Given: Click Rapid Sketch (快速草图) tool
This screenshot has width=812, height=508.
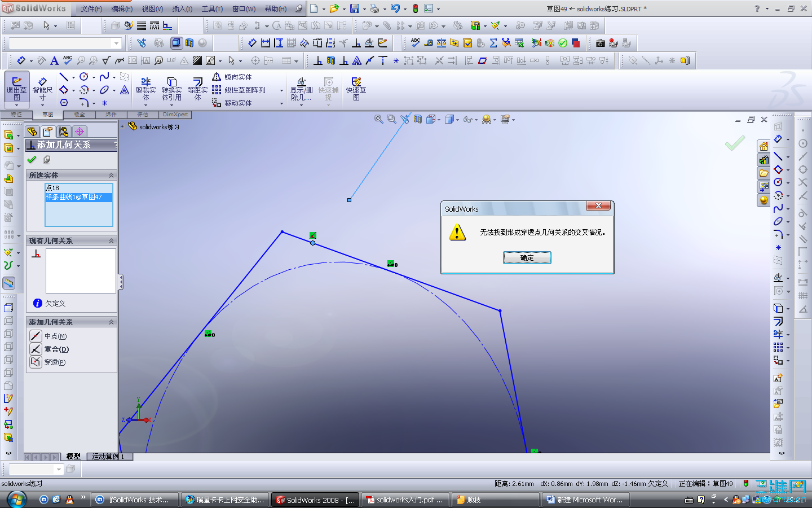Looking at the screenshot, I should [356, 89].
